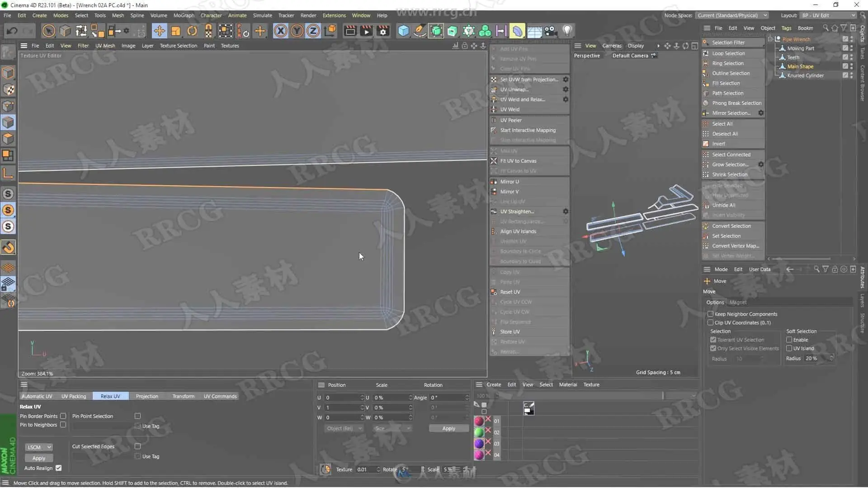Image resolution: width=868 pixels, height=488 pixels.
Task: Click the Cube primitive icon
Action: pos(403,31)
